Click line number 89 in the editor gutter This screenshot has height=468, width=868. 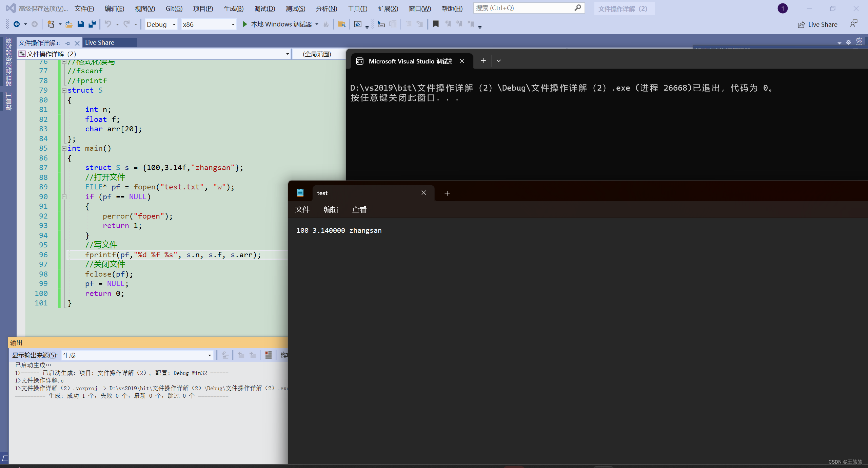[43, 187]
